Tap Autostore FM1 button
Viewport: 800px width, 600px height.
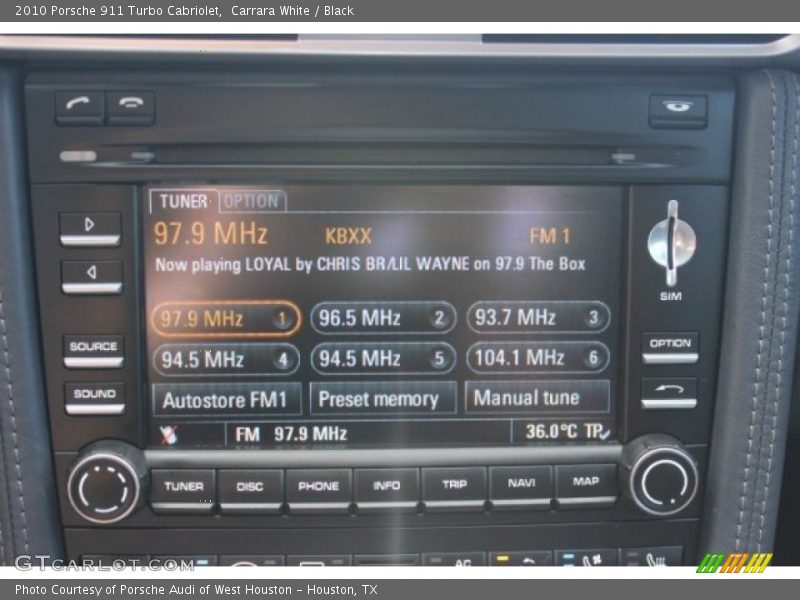(227, 400)
